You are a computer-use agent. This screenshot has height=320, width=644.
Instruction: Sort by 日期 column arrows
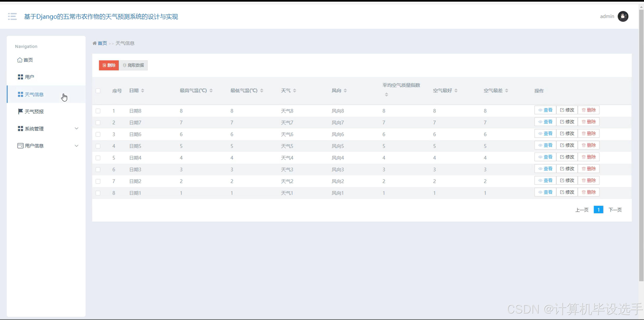[x=142, y=91]
